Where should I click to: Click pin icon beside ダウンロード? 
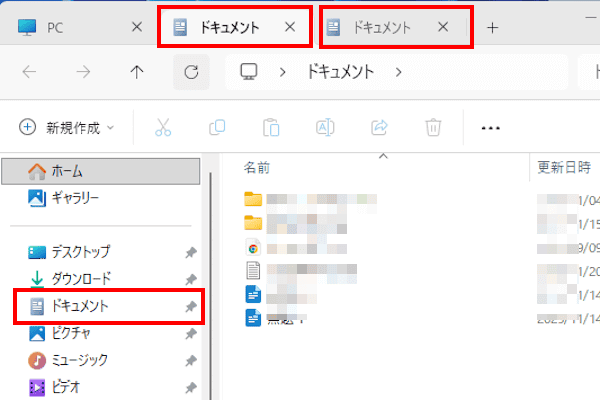191,279
